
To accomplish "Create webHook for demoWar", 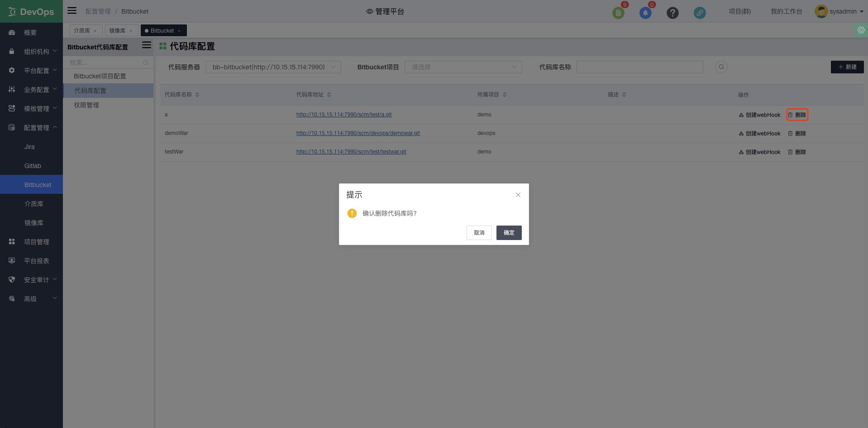I will pos(760,134).
